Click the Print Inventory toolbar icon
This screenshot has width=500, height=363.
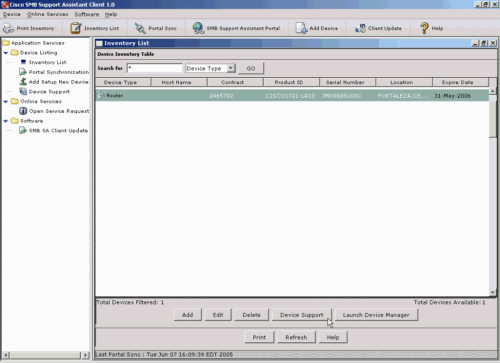8,28
